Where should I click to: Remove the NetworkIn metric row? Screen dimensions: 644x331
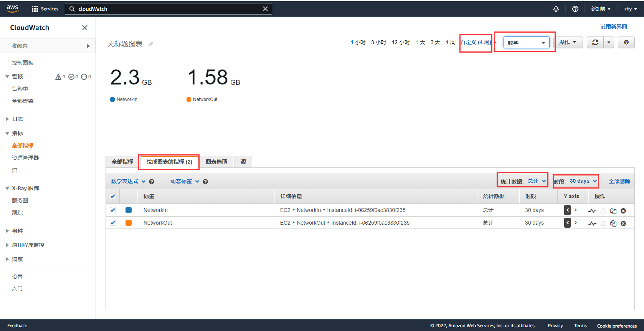pos(623,211)
